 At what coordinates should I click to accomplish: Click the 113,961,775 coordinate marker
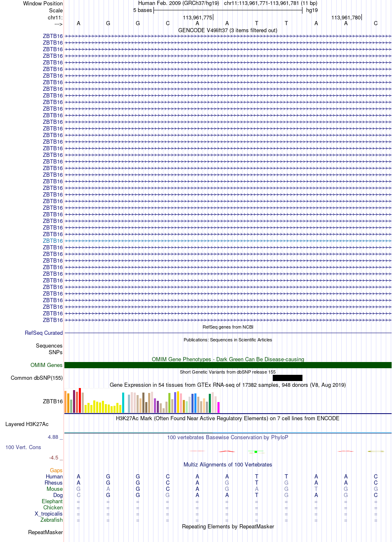tap(198, 17)
